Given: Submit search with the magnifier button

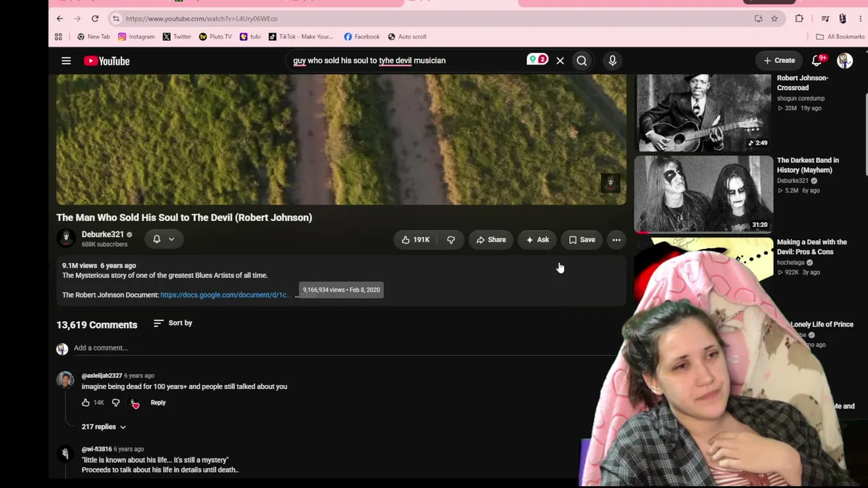Looking at the screenshot, I should coord(582,61).
